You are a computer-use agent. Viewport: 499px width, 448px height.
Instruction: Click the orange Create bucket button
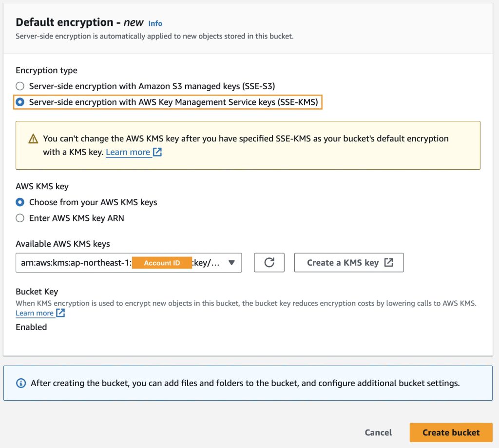coord(451,432)
